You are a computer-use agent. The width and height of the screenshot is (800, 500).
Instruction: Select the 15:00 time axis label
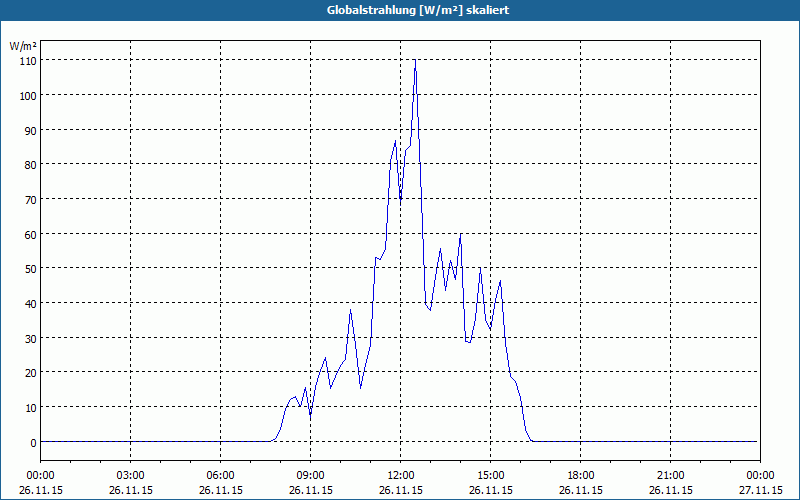491,476
